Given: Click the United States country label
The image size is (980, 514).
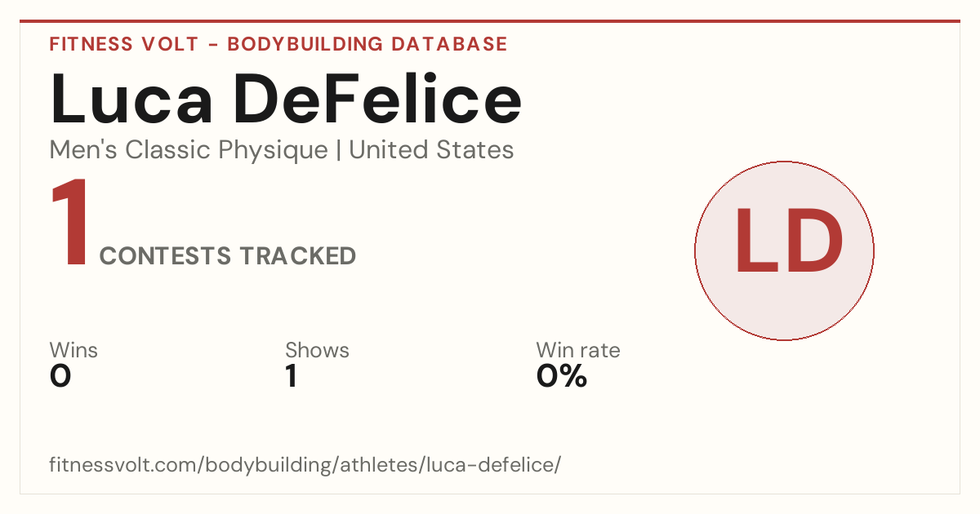Looking at the screenshot, I should tap(431, 150).
